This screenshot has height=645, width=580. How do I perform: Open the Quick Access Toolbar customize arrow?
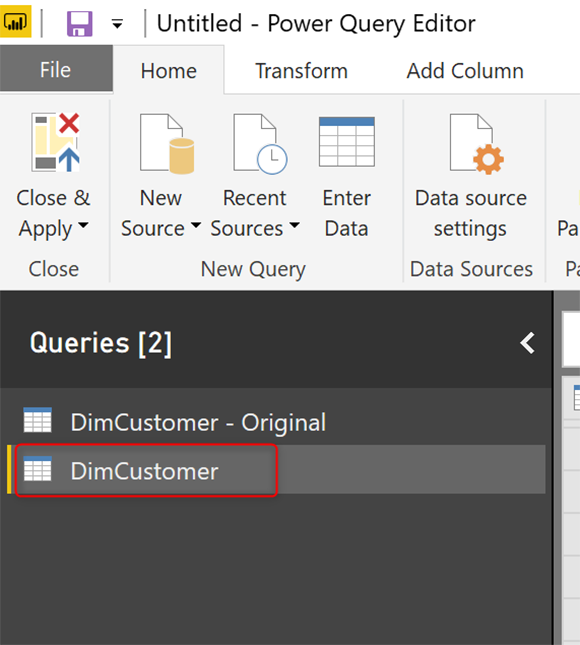point(117,24)
